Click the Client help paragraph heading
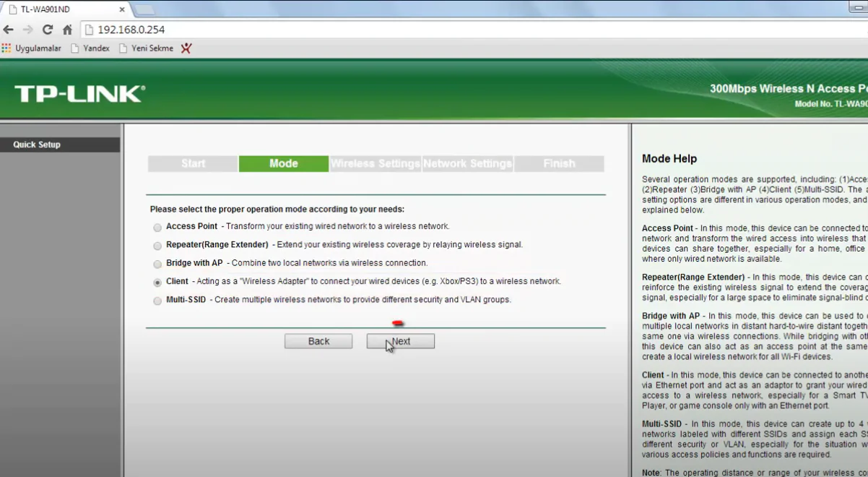The width and height of the screenshot is (868, 477). coord(653,375)
